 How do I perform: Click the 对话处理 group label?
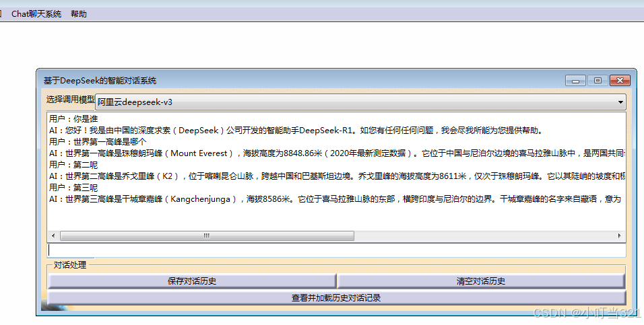point(70,265)
